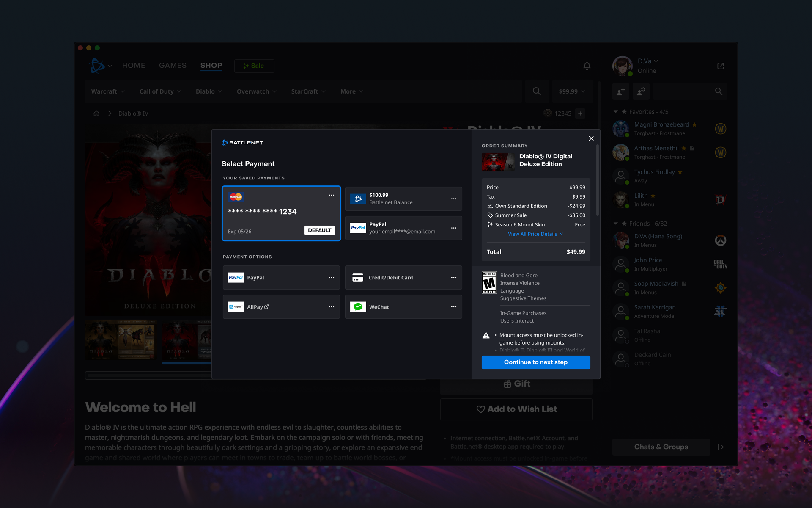Click Call of Duty icon beside John Price
Screen dimensions: 812x508
(721, 264)
